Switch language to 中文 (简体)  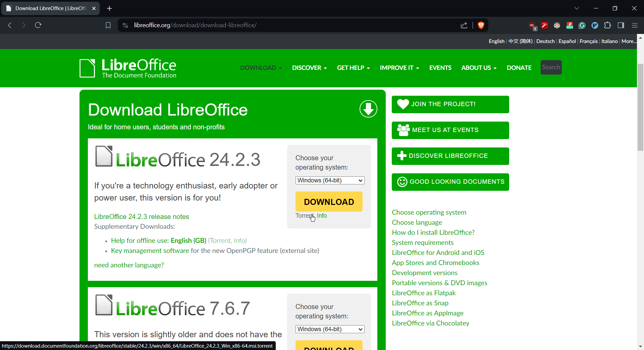[520, 41]
